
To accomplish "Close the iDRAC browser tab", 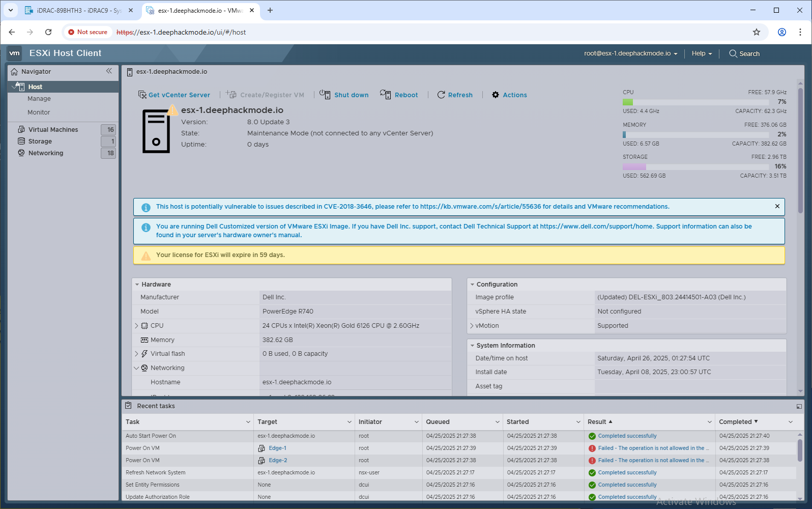I will click(x=131, y=10).
